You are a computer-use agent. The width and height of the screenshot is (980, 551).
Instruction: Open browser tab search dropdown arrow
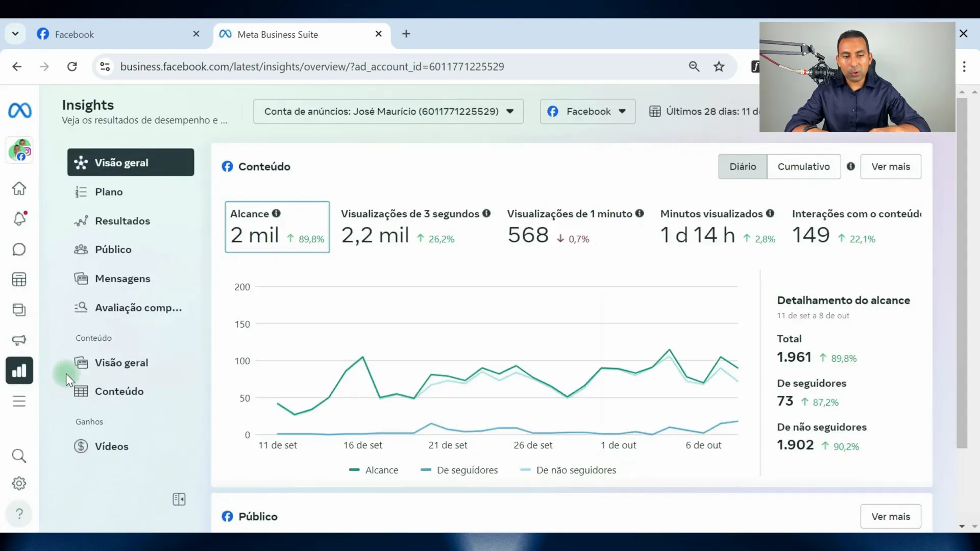coord(15,34)
